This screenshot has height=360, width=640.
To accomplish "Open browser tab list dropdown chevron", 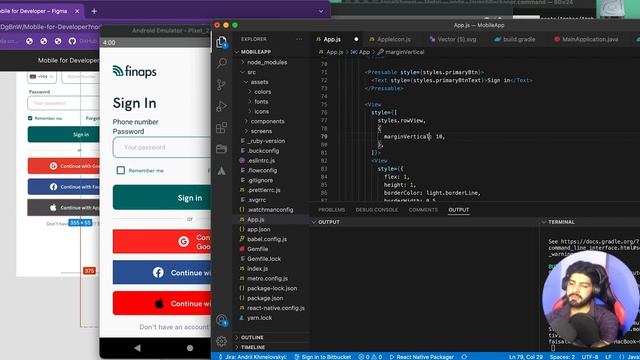I will click(x=321, y=11).
